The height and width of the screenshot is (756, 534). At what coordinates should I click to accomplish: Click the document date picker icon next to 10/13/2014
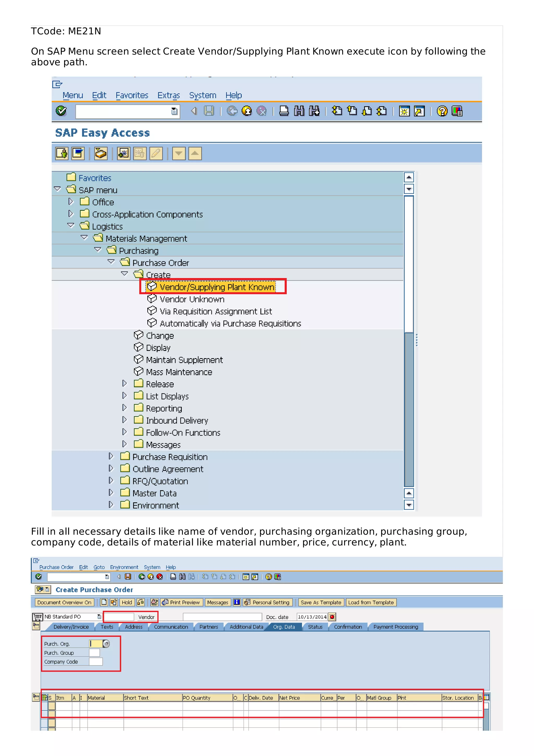[x=332, y=617]
